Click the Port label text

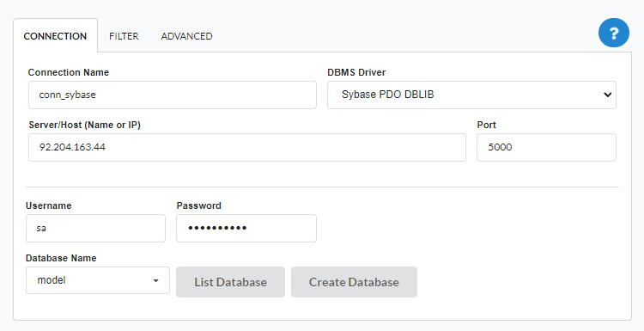pyautogui.click(x=487, y=125)
